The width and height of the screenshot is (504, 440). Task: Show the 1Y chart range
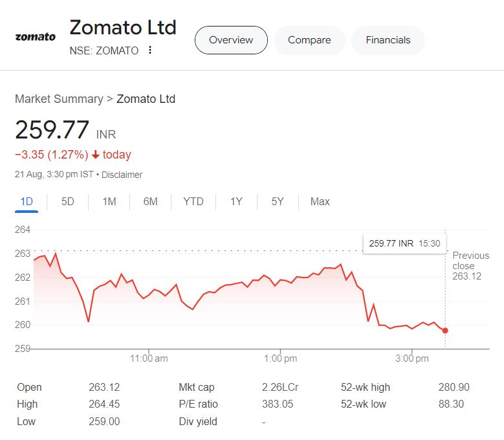click(236, 201)
